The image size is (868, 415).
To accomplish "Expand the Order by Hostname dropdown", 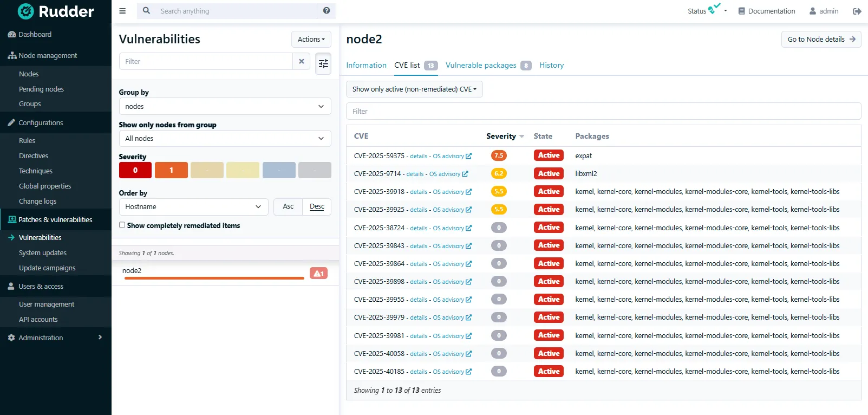I will [193, 206].
